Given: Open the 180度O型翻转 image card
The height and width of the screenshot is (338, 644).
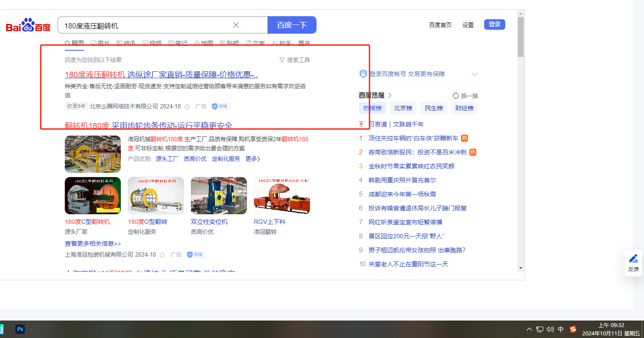Looking at the screenshot, I should (x=156, y=195).
